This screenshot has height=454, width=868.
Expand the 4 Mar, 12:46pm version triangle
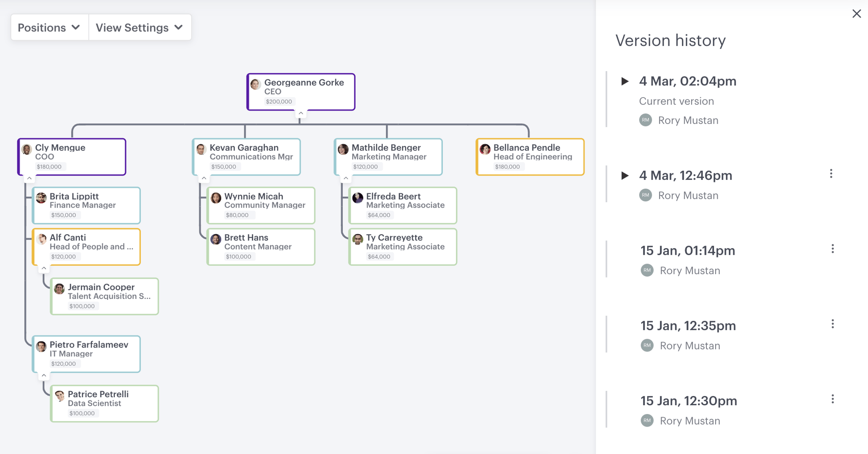tap(625, 175)
